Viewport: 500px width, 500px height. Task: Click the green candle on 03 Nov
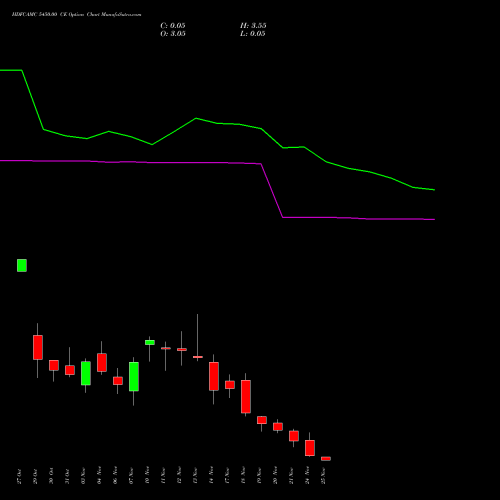coord(86,373)
